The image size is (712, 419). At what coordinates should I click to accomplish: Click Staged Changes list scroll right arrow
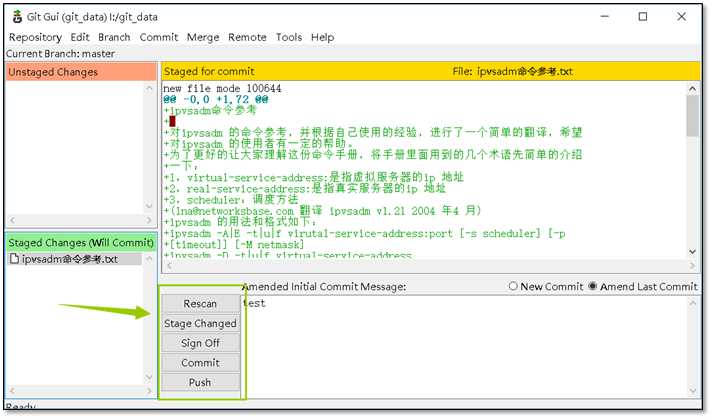point(149,391)
